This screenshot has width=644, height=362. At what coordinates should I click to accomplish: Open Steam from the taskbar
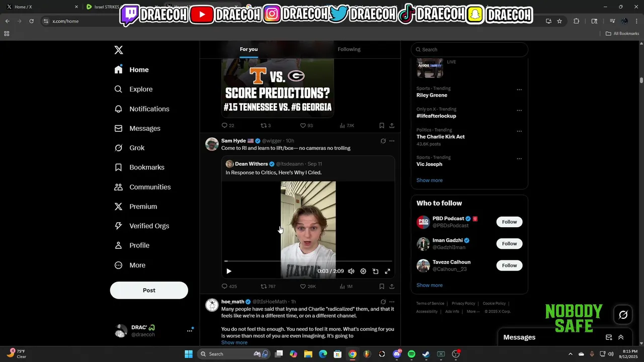click(x=426, y=354)
